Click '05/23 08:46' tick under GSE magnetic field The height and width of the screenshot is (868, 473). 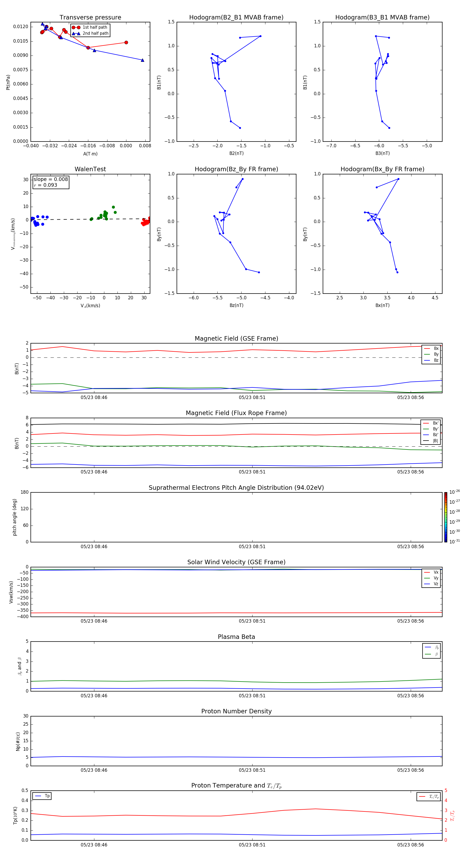pos(94,398)
